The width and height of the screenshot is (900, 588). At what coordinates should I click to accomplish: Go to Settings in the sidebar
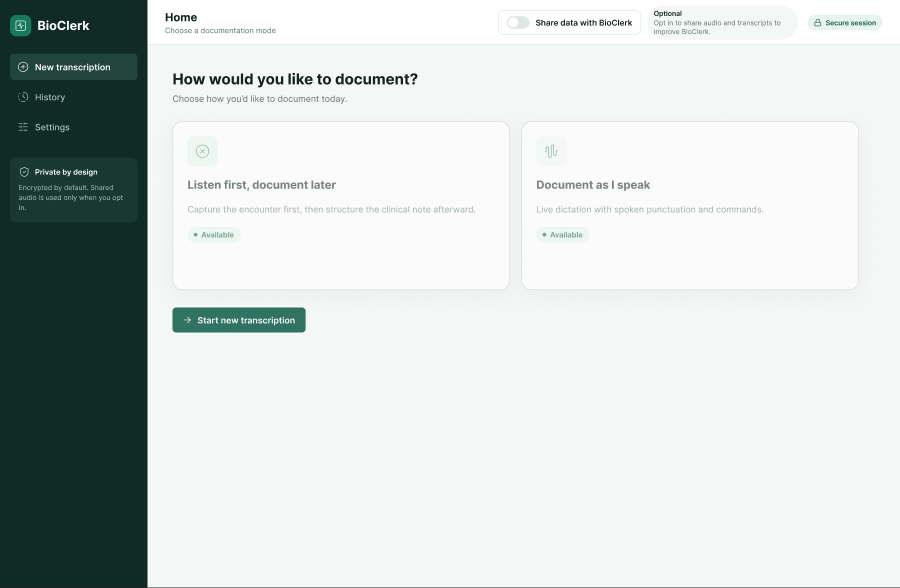point(73,127)
